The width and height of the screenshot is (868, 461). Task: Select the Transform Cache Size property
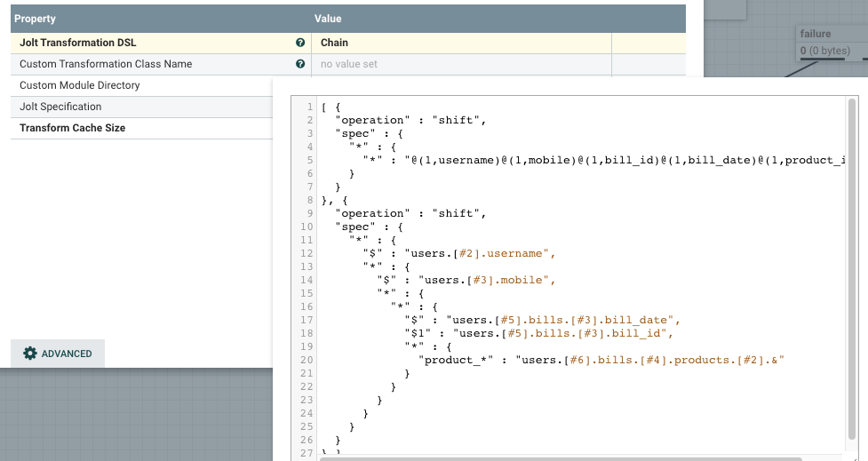pos(142,128)
